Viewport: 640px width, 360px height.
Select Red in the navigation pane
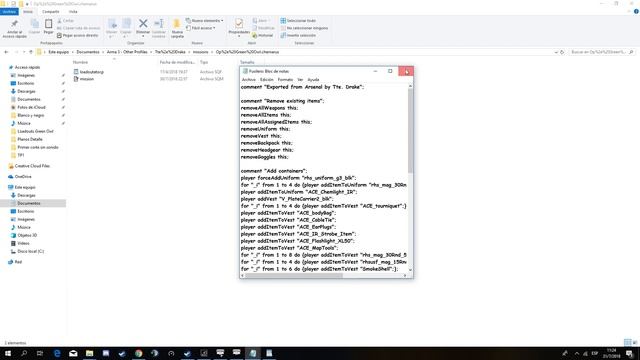point(18,262)
